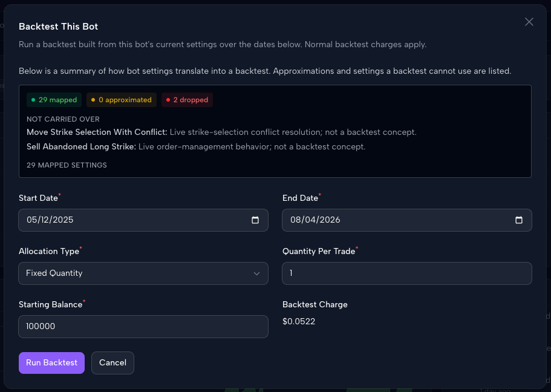Viewport: 551px width, 392px height.
Task: Open the Fixed Quantity combo box
Action: coord(143,273)
